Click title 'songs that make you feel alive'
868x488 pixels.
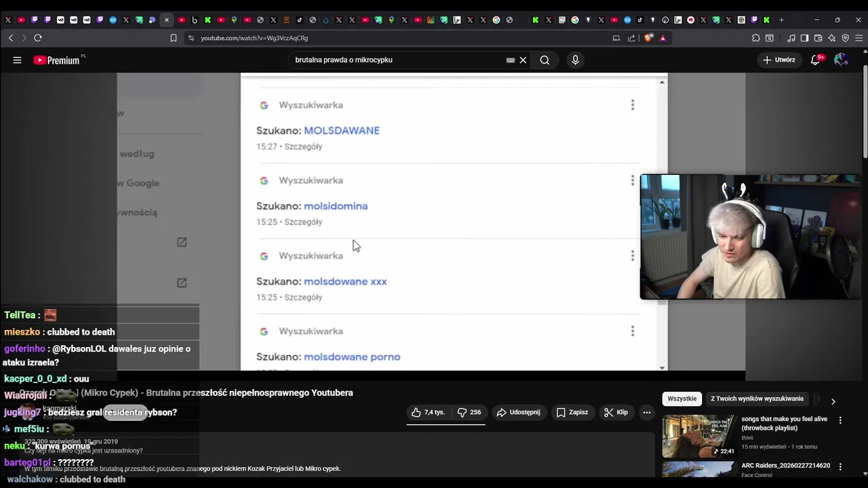coord(784,424)
